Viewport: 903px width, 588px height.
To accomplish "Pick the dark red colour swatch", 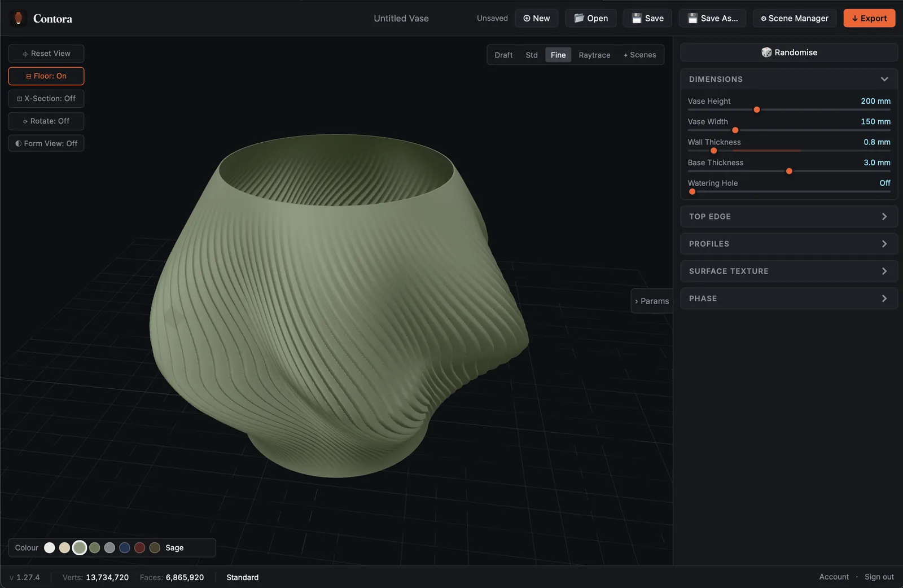I will [x=140, y=548].
